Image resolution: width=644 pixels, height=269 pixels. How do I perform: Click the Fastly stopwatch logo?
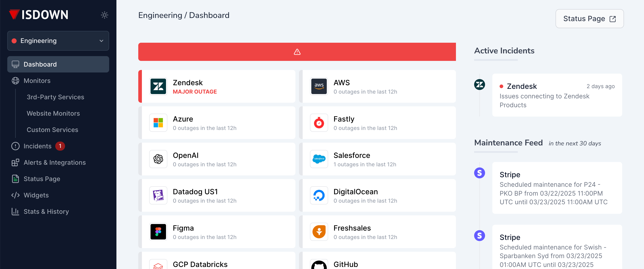(x=319, y=123)
